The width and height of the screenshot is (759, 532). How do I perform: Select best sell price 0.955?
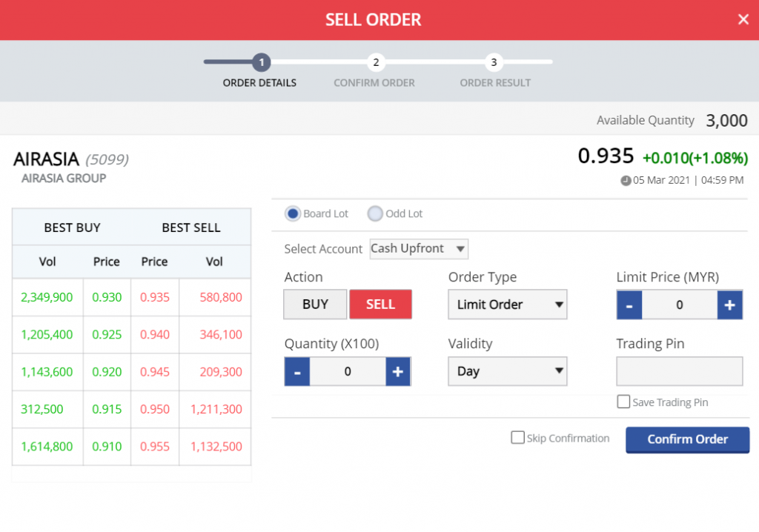[x=155, y=446]
